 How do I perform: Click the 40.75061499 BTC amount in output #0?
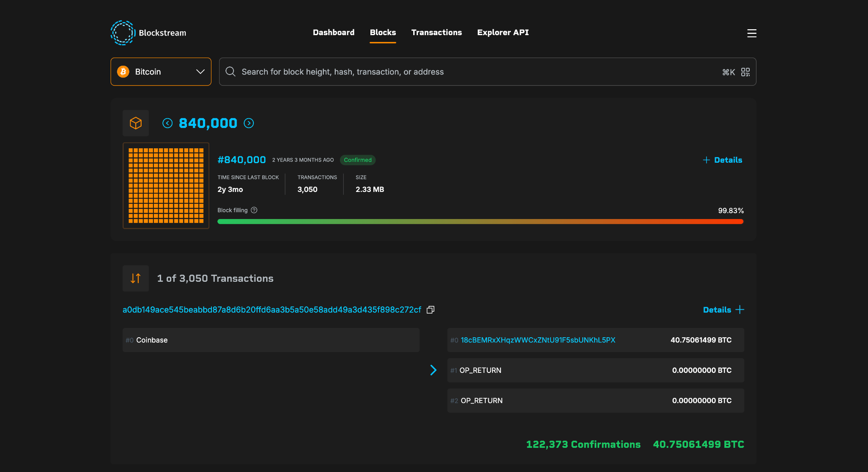coord(701,340)
